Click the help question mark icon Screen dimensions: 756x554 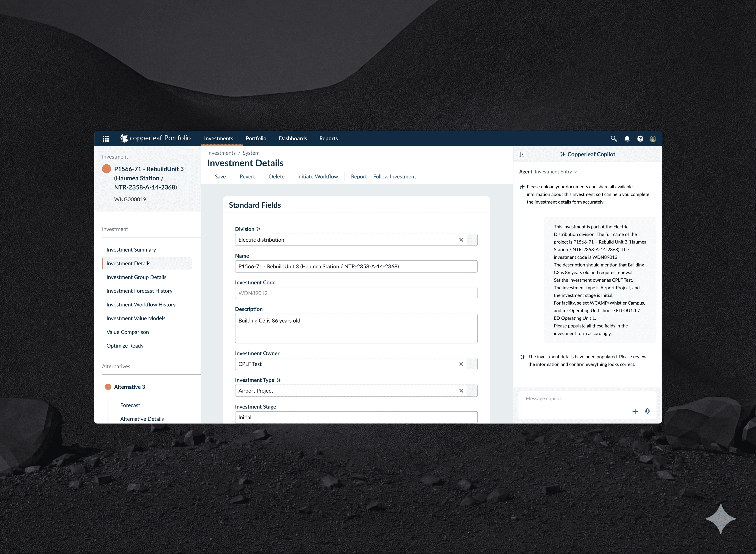(x=640, y=139)
